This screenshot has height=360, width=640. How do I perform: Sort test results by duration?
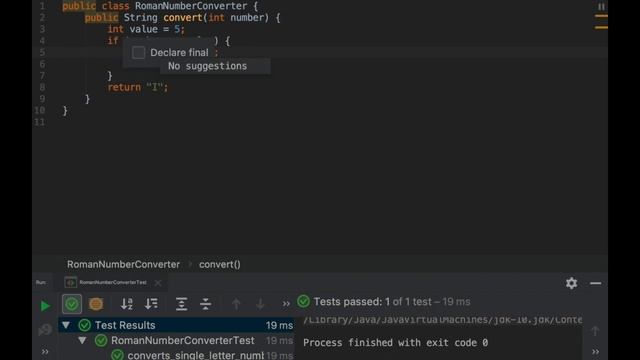[x=151, y=304]
